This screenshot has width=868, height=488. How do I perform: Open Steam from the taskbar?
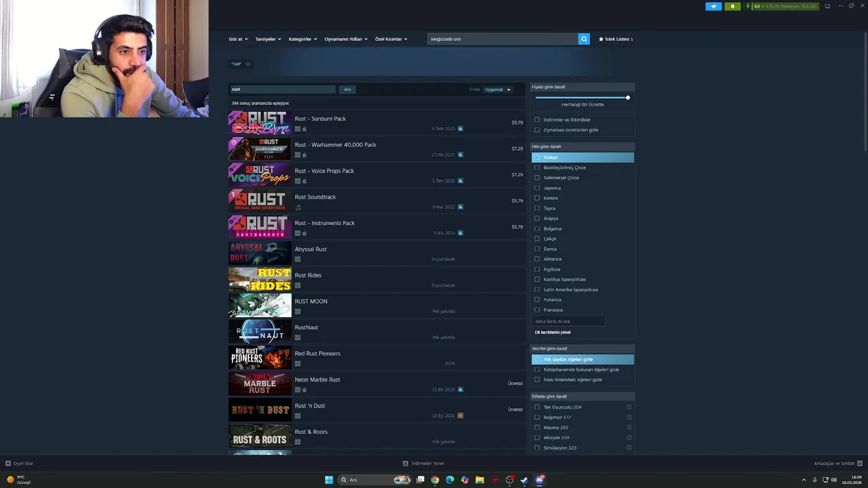(524, 480)
